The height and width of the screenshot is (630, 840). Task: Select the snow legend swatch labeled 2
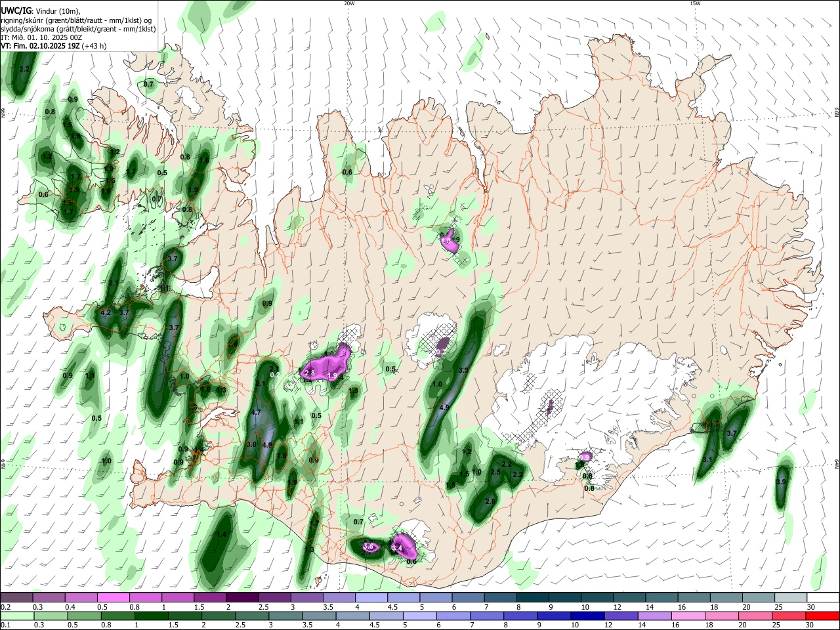click(242, 597)
